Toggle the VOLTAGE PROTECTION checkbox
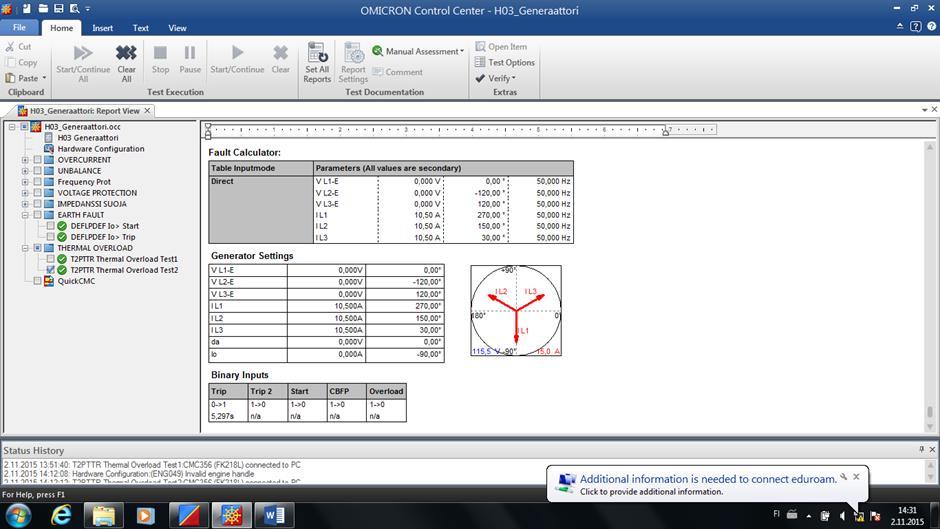 click(37, 193)
